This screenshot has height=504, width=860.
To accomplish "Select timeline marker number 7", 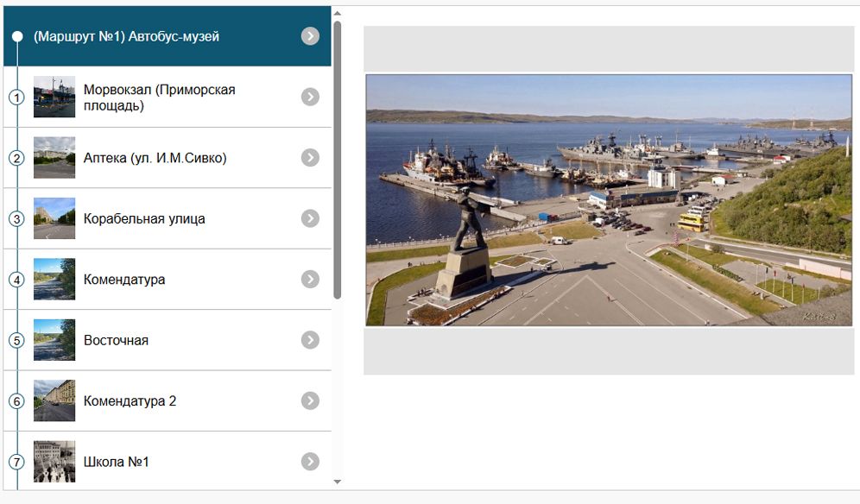I will click(16, 462).
